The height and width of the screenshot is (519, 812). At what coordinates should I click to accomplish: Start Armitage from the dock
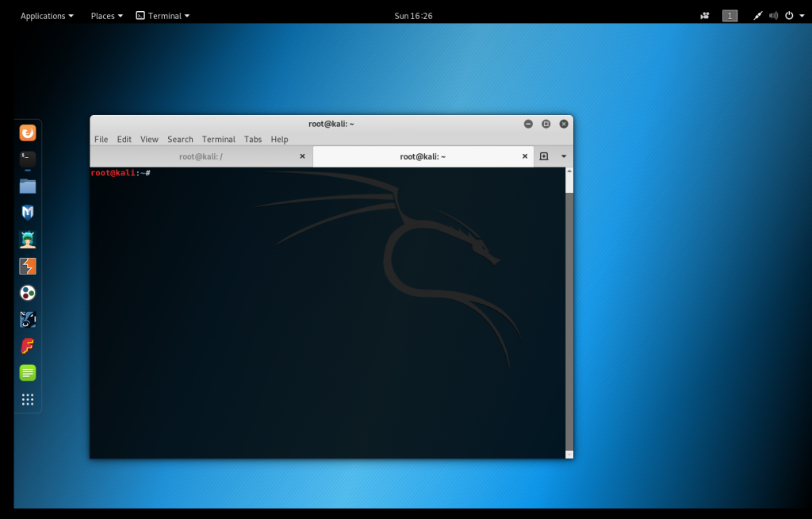pos(28,240)
